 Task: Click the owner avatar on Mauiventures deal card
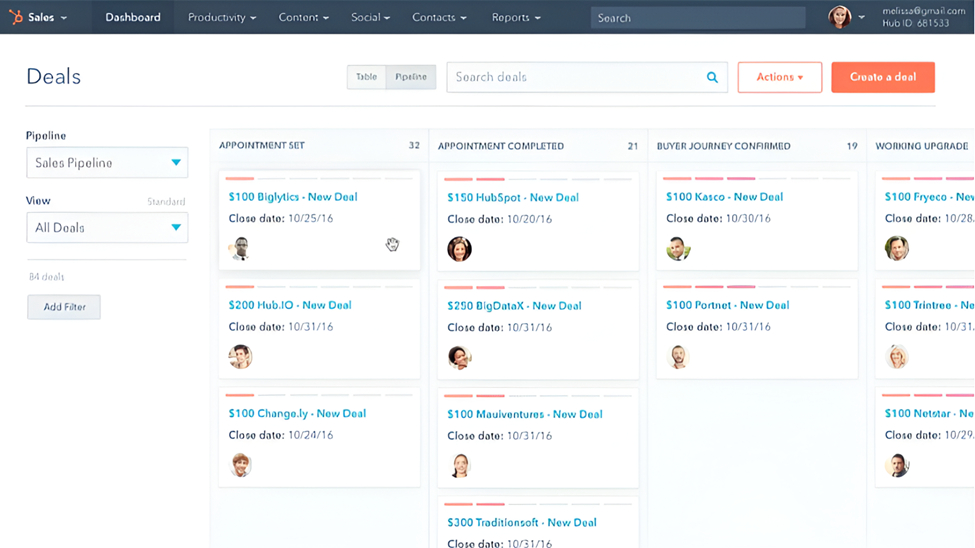459,465
